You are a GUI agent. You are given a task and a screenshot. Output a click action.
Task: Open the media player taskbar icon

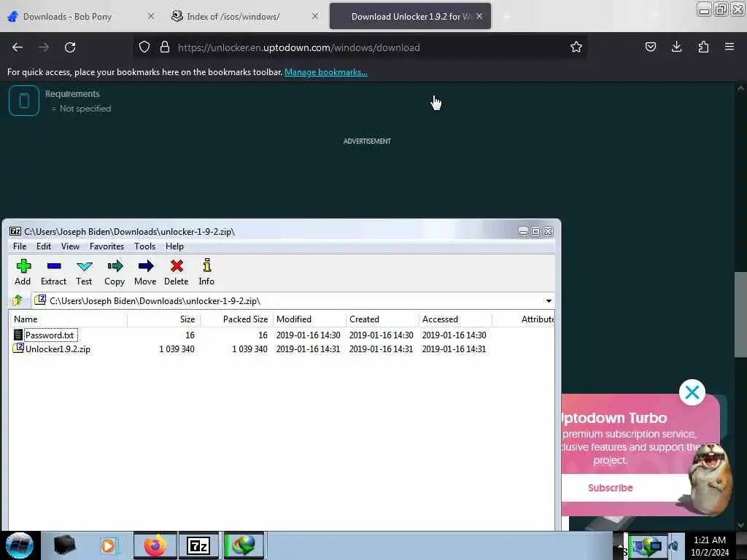click(x=108, y=545)
